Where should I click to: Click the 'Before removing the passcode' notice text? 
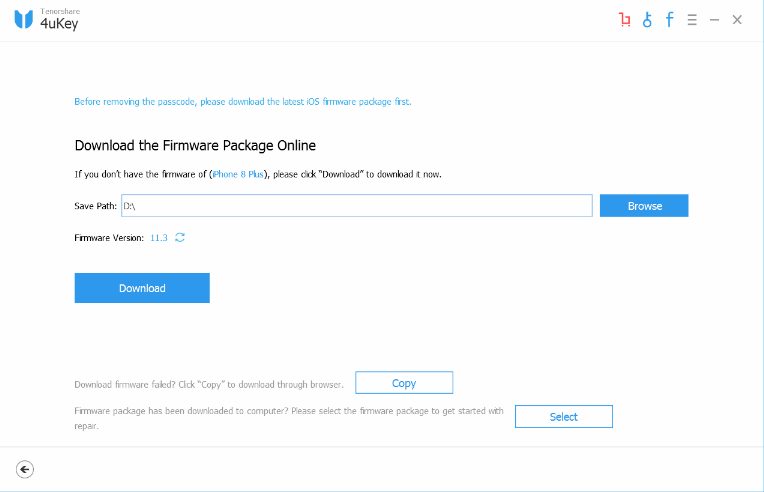pos(243,102)
